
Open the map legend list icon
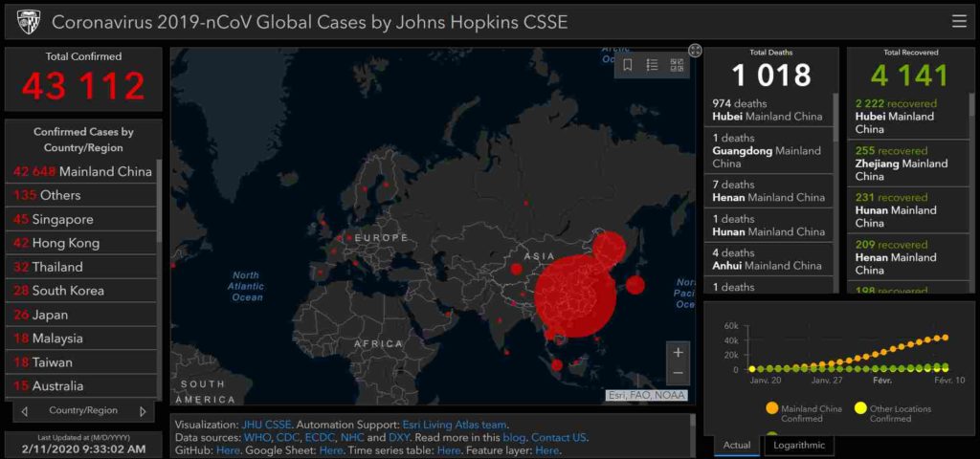tap(652, 65)
